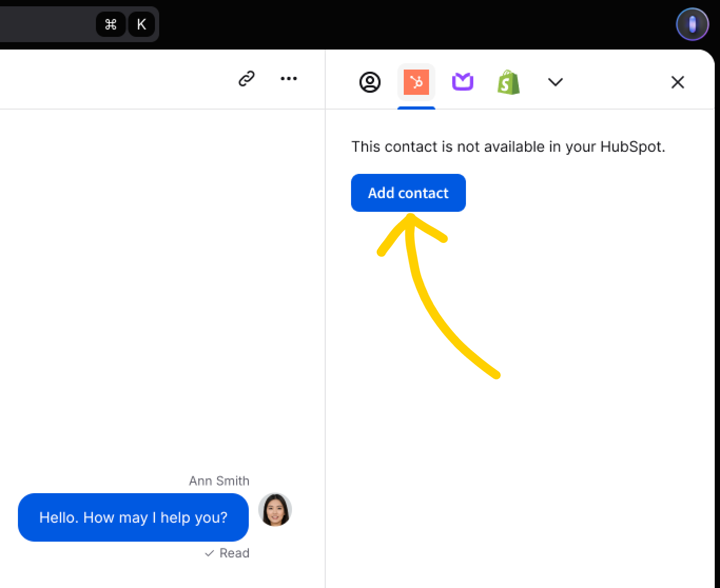Select the 'Hello. How may I help you?' message
The image size is (720, 588).
tap(133, 517)
